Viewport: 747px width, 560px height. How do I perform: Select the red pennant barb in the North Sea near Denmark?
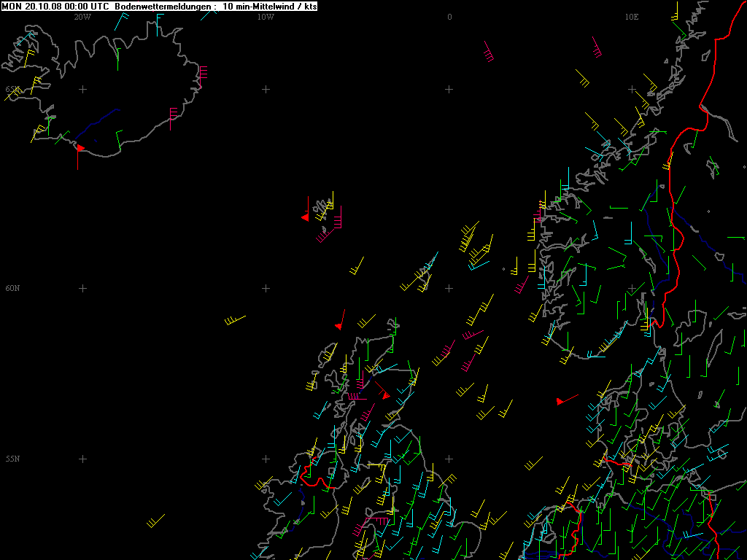coord(567,400)
